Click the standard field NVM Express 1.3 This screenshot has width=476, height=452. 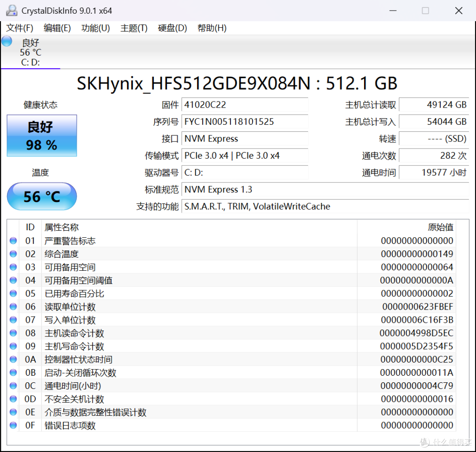click(x=325, y=190)
